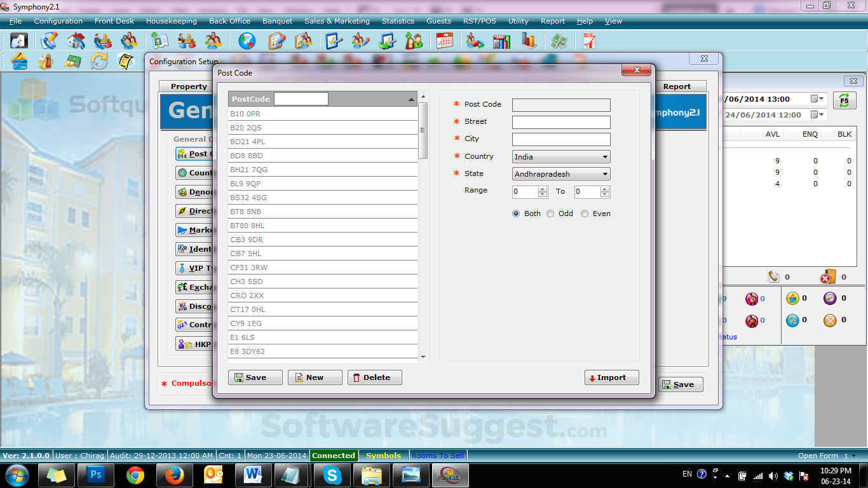Click the blue checkbox with pen toolbar icon
Image resolution: width=868 pixels, height=488 pixels.
pyautogui.click(x=334, y=41)
